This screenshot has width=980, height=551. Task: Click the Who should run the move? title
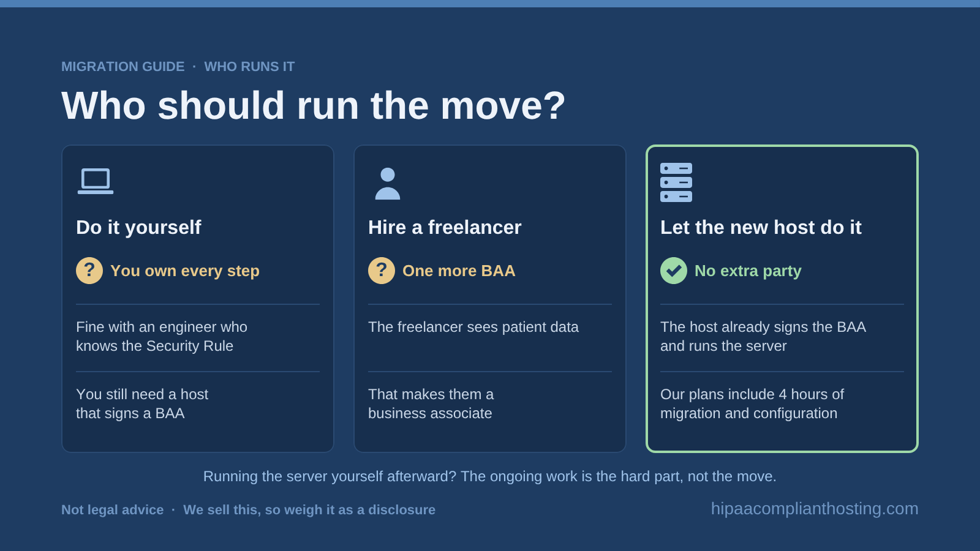pos(314,105)
